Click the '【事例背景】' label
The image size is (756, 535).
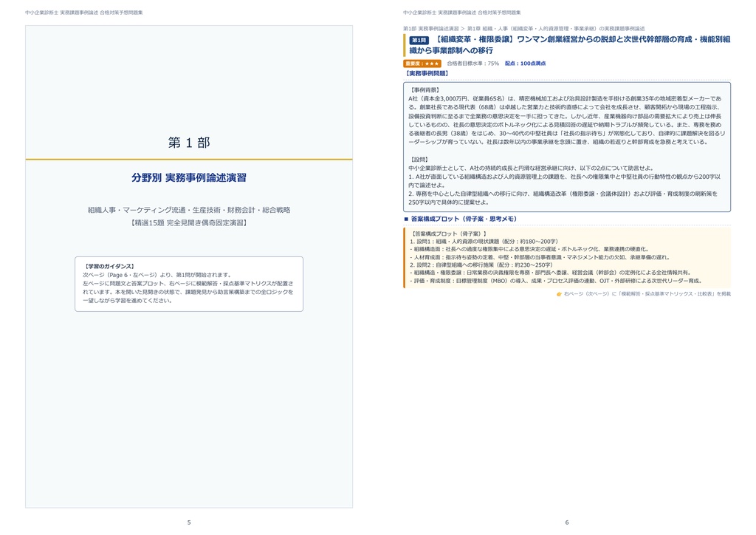tap(425, 90)
